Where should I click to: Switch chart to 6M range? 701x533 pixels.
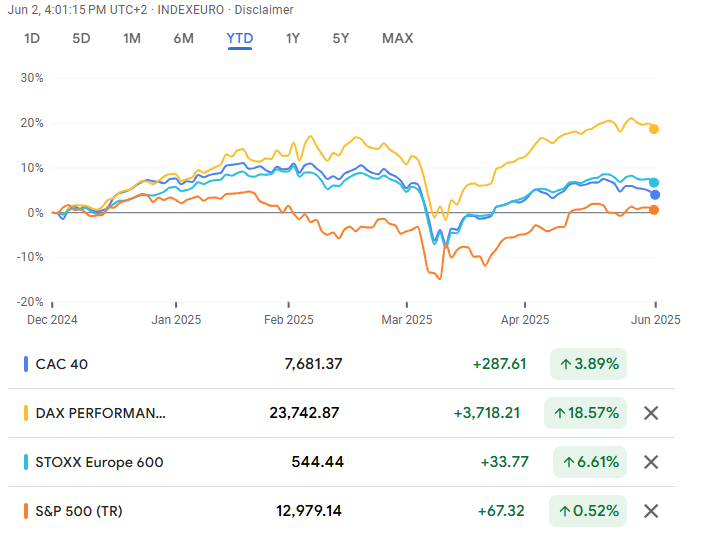183,38
